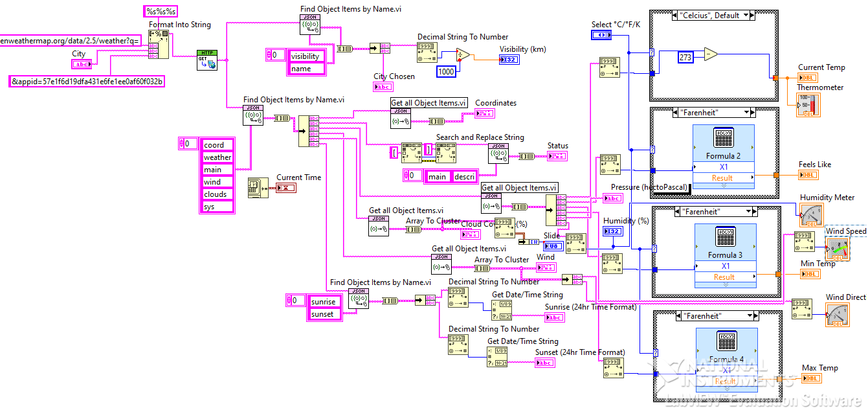Click the Pressure (hectoPascal) string indicator
Viewport: 868px width, 410px height.
[612, 198]
